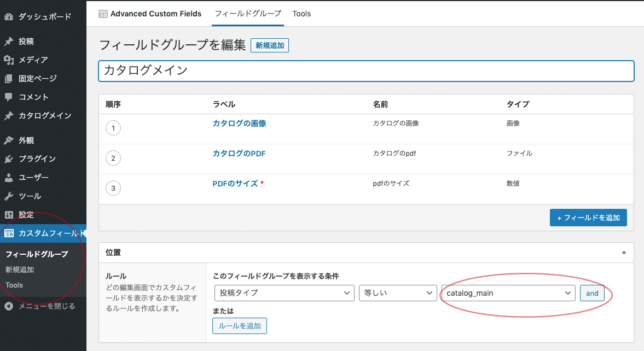Click the and rule button
The image size is (644, 351).
pos(592,293)
